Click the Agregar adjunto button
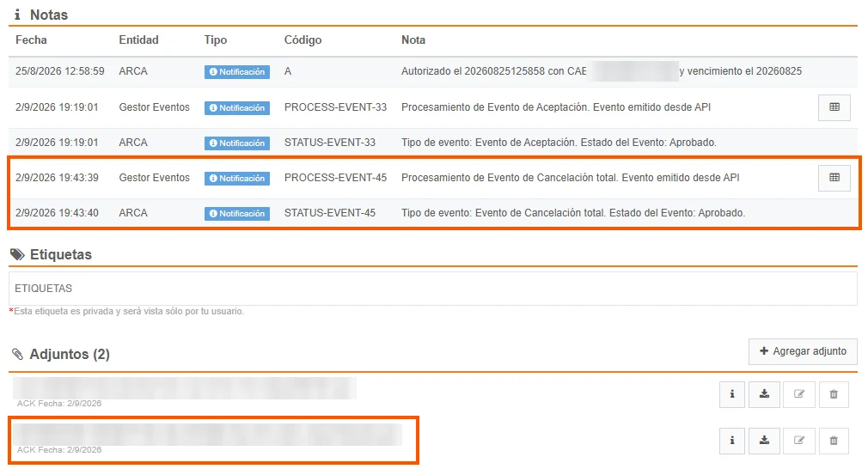Screen dimensions: 868x475 click(803, 351)
